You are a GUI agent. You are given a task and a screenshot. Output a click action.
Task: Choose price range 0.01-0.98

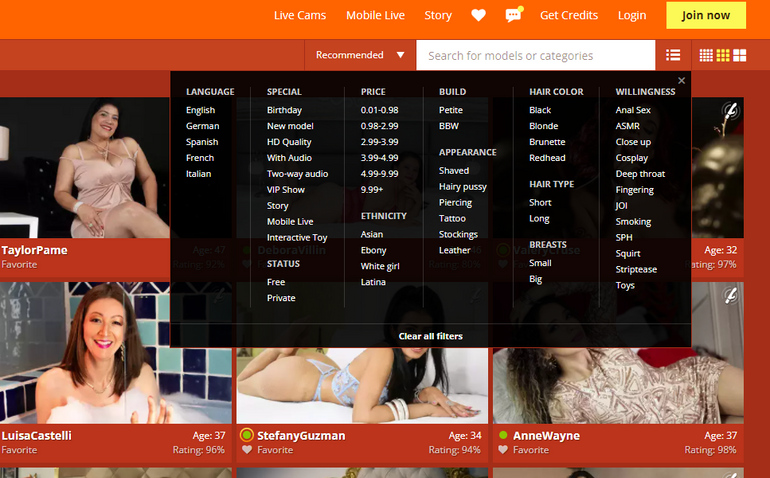(x=380, y=110)
